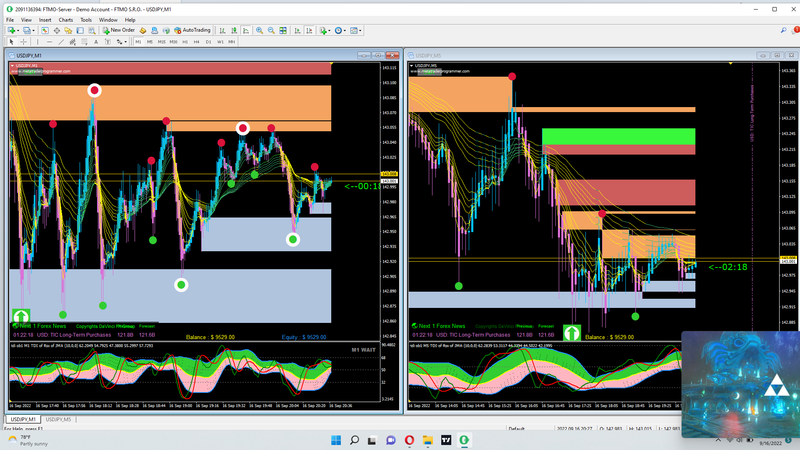Switch to the M1 timeframe
This screenshot has width=800, height=450.
pos(138,42)
